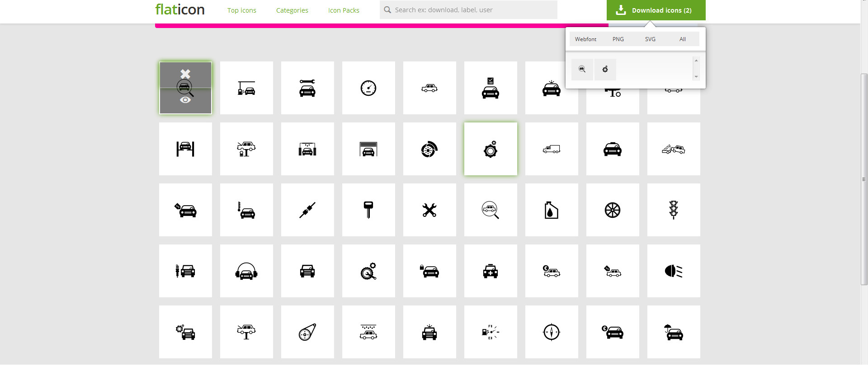This screenshot has height=366, width=868.
Task: Switch to the PNG download tab
Action: [618, 39]
